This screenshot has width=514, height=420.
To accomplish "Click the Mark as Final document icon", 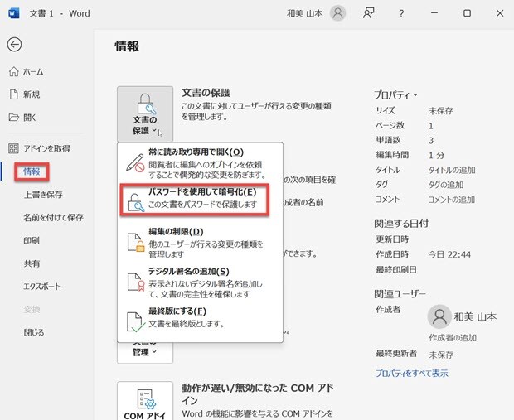I will [134, 321].
